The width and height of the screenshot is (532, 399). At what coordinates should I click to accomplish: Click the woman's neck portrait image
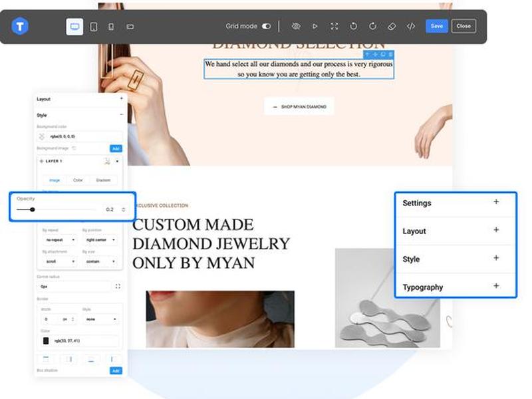(x=220, y=319)
